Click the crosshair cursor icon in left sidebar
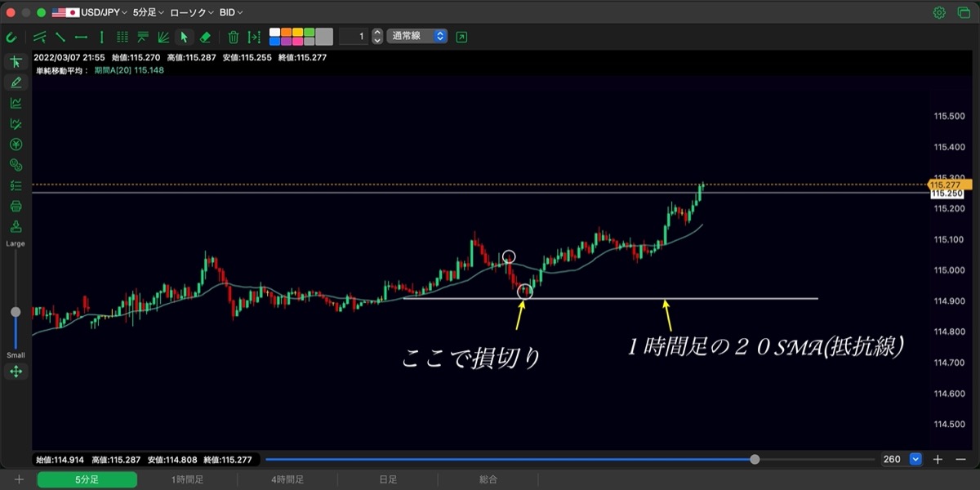Image resolution: width=980 pixels, height=490 pixels. click(x=16, y=62)
